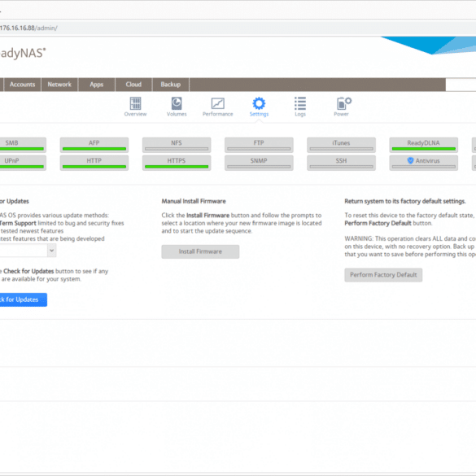The image size is (476, 476).
Task: Open the Overview section icon
Action: (x=135, y=107)
